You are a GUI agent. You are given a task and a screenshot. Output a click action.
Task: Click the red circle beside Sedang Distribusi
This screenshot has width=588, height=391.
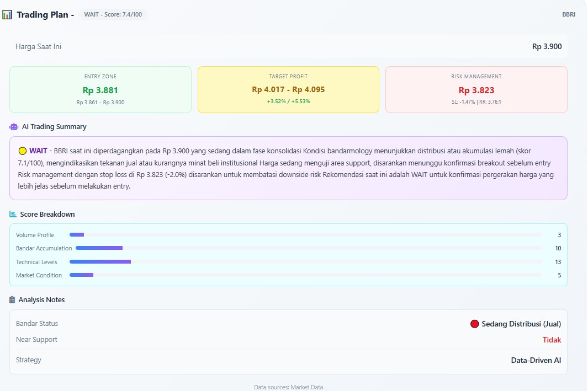[x=474, y=324]
